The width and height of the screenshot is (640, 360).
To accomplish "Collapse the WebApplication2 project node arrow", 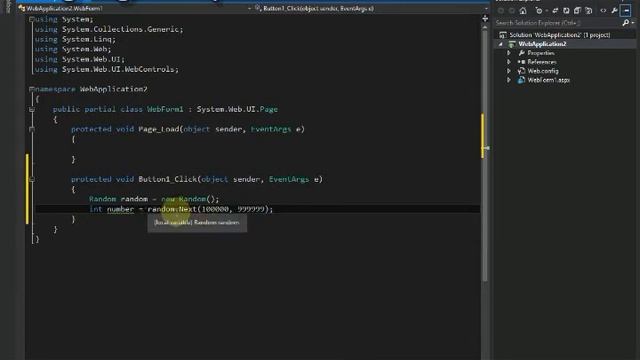I will click(x=501, y=44).
